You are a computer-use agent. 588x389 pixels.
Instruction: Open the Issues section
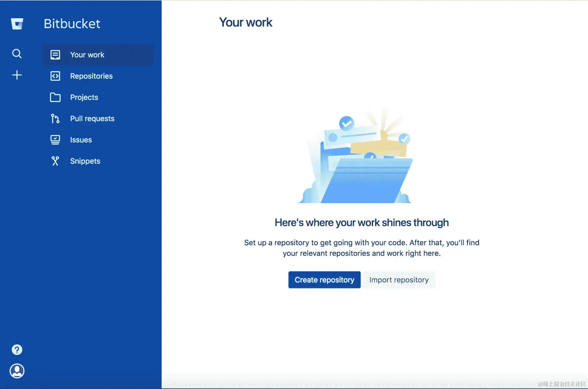pos(81,140)
